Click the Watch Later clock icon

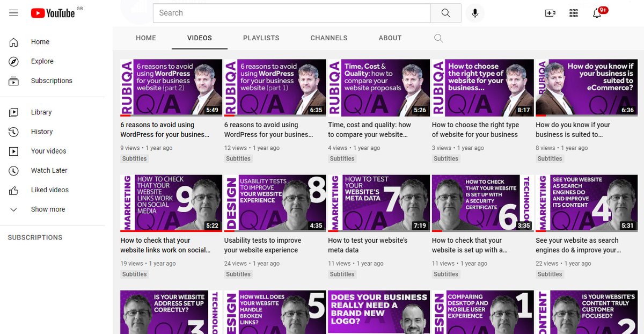(x=14, y=170)
